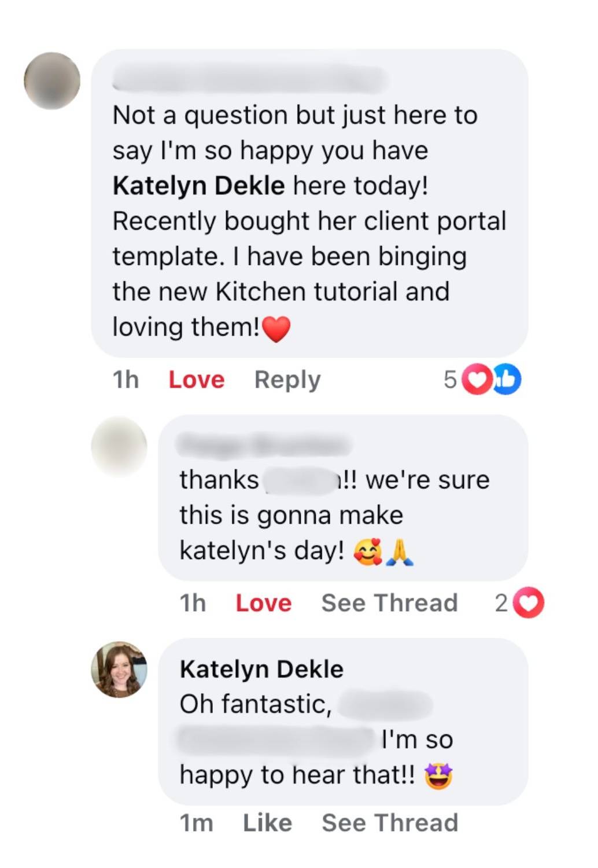Click the red heart reaction icon beside the 5 count
Viewport: 598px width, 868px height.
[477, 380]
